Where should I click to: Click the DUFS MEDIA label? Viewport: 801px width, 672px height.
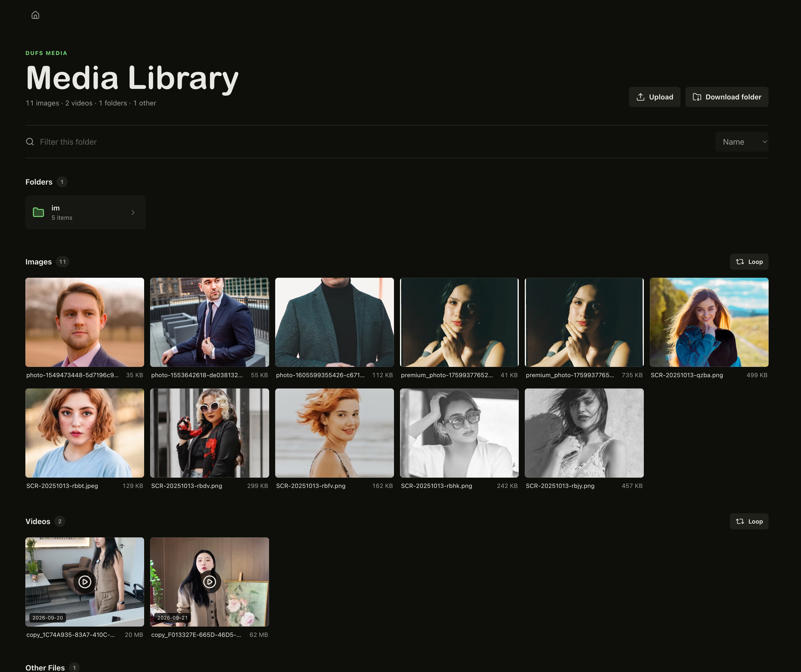tap(46, 53)
